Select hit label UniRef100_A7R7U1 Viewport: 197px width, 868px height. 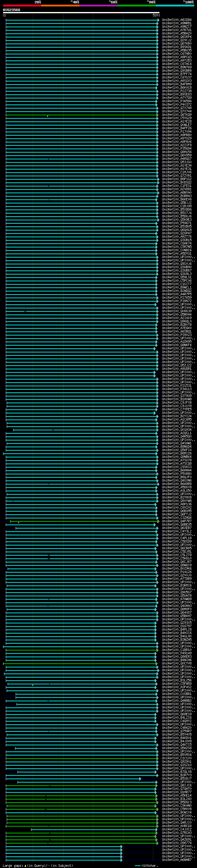[x=177, y=30]
